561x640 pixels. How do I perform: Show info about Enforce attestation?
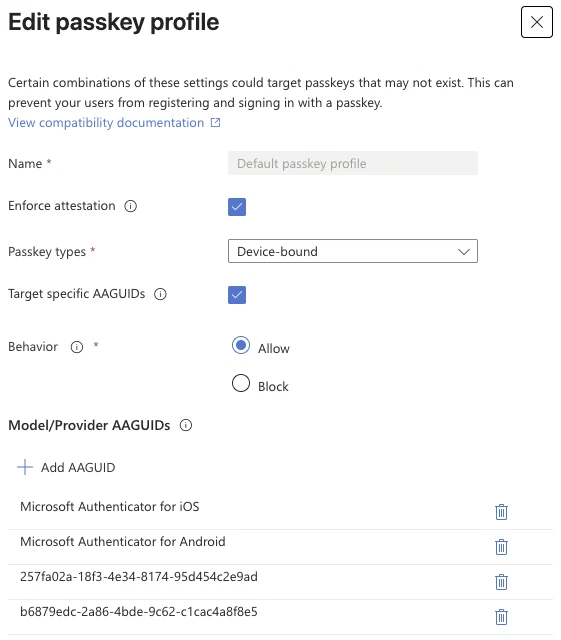tap(131, 206)
